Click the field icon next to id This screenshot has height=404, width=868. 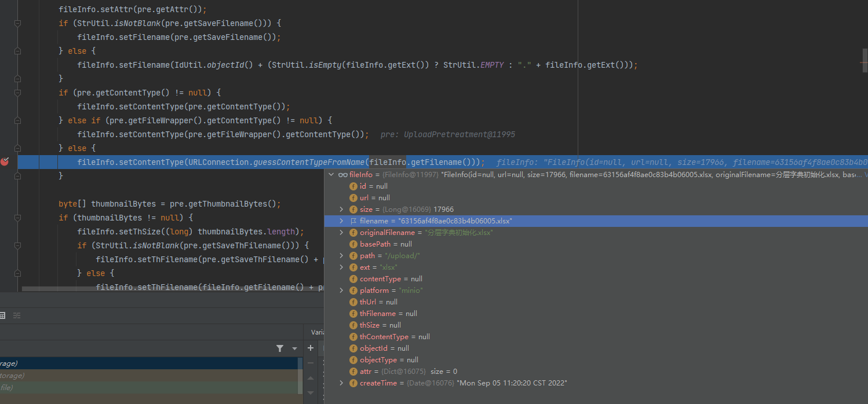pos(353,186)
